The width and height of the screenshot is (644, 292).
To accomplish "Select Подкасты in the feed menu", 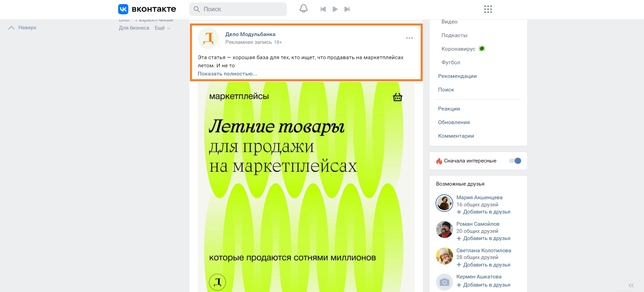I will tap(454, 35).
